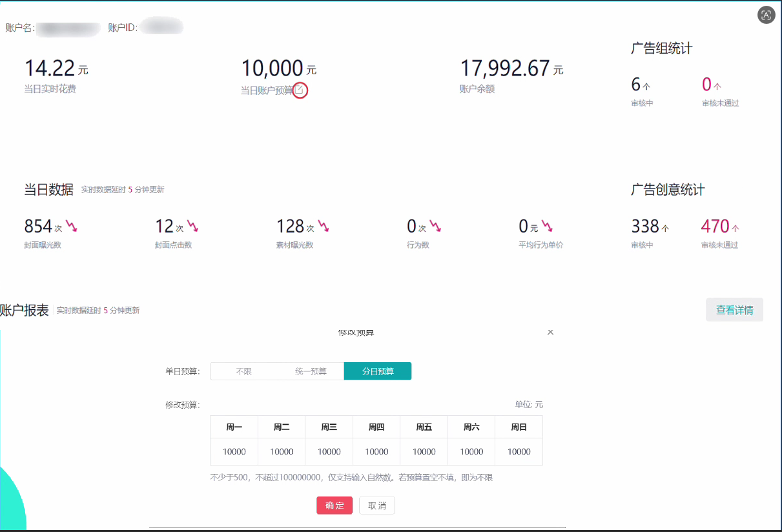Click the circular translate icon in top-right corner
The image size is (782, 532).
click(766, 15)
